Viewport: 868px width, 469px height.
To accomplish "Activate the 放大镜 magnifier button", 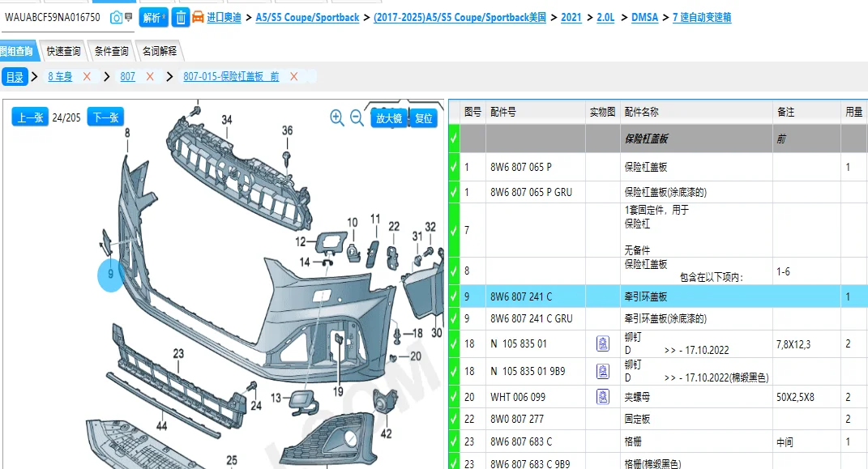I will (388, 118).
